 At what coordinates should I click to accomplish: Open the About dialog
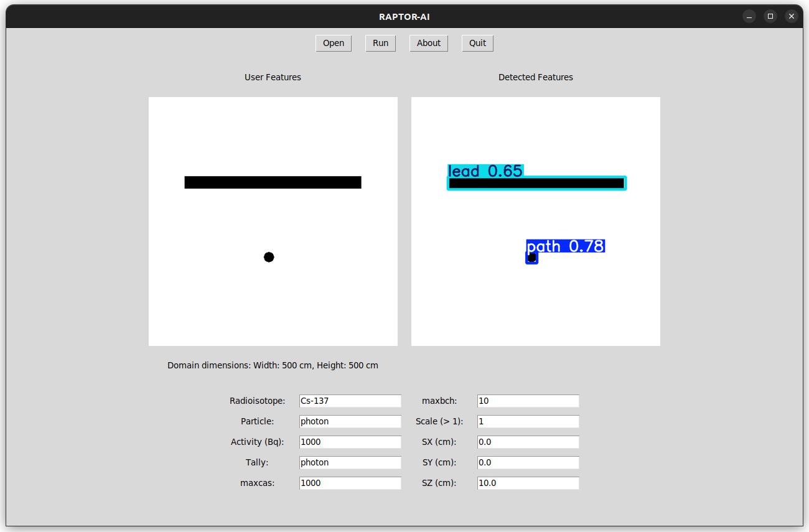tap(428, 43)
